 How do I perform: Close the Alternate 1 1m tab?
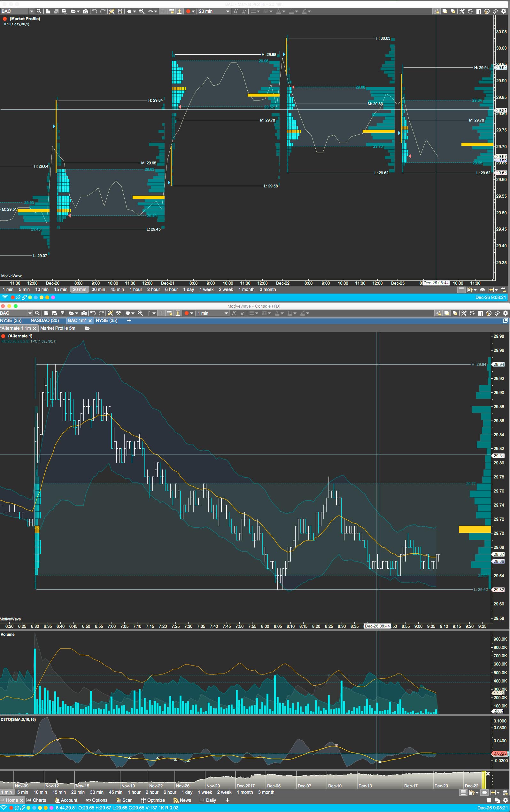tap(35, 328)
